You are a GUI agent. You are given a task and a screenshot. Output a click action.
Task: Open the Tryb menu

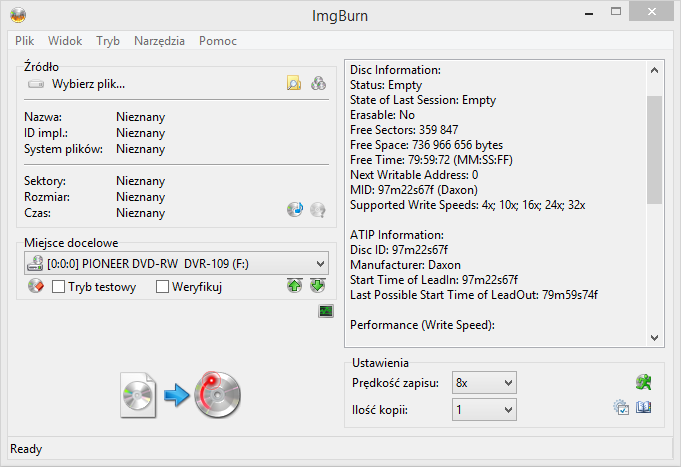point(108,41)
